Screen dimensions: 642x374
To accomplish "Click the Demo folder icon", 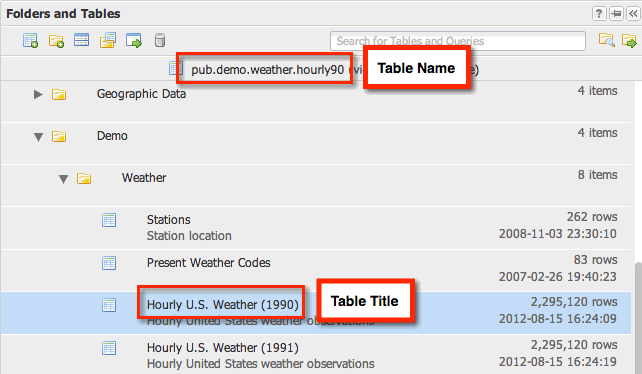I will [x=59, y=136].
